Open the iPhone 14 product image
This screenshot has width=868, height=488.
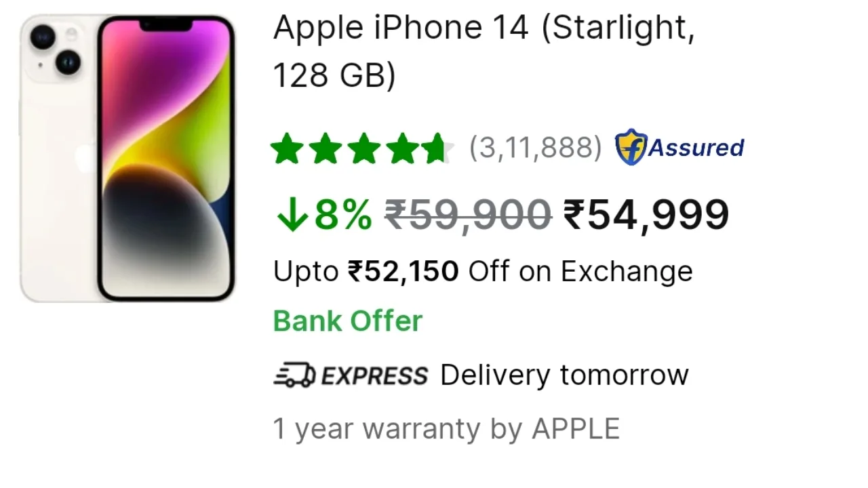click(x=127, y=158)
